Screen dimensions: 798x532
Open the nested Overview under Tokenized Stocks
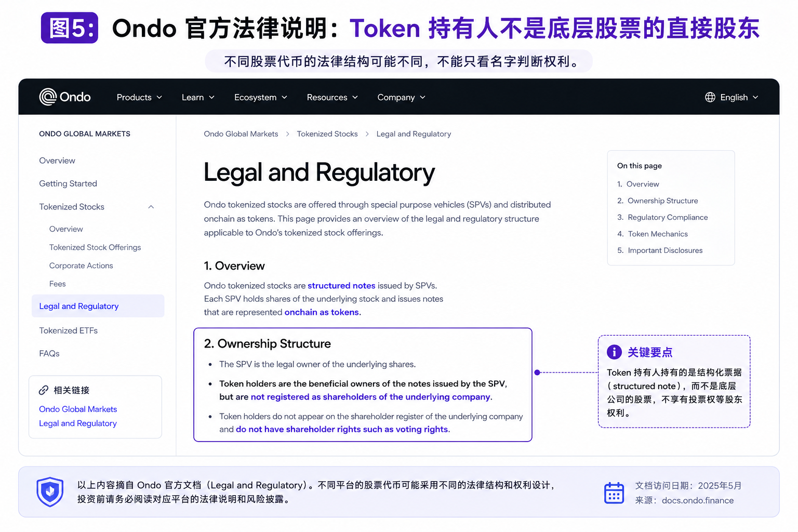66,229
